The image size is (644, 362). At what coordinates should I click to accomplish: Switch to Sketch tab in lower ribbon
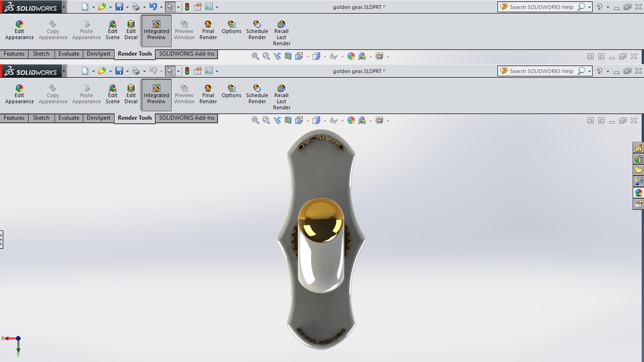pyautogui.click(x=41, y=118)
